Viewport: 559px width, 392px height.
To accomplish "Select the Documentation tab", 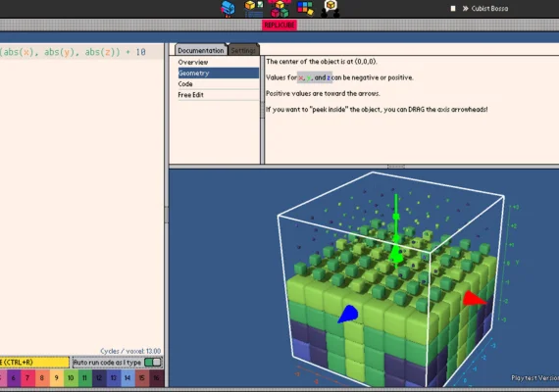I will point(201,50).
